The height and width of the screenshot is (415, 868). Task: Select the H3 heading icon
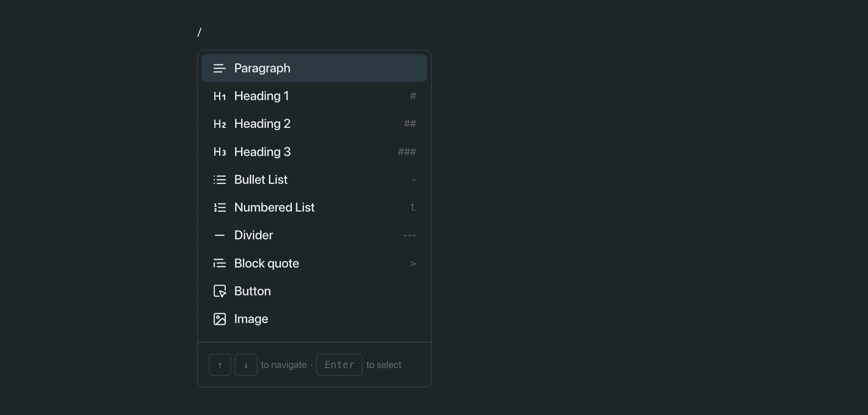(220, 152)
